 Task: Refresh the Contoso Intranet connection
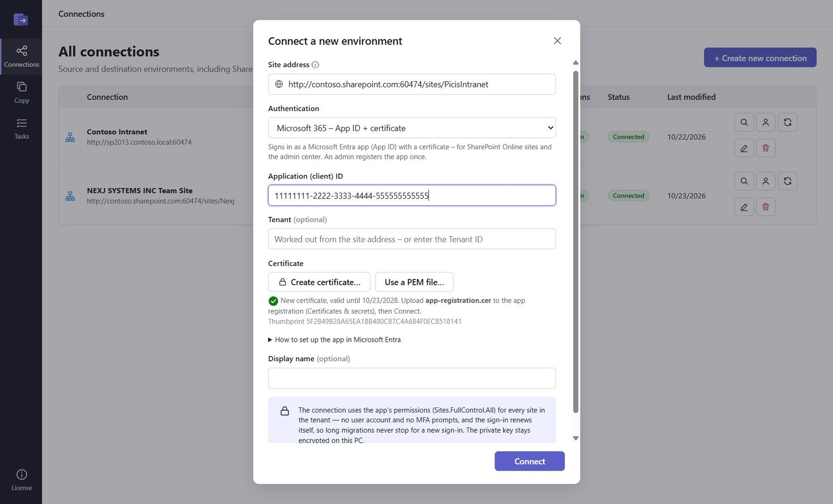(x=787, y=122)
